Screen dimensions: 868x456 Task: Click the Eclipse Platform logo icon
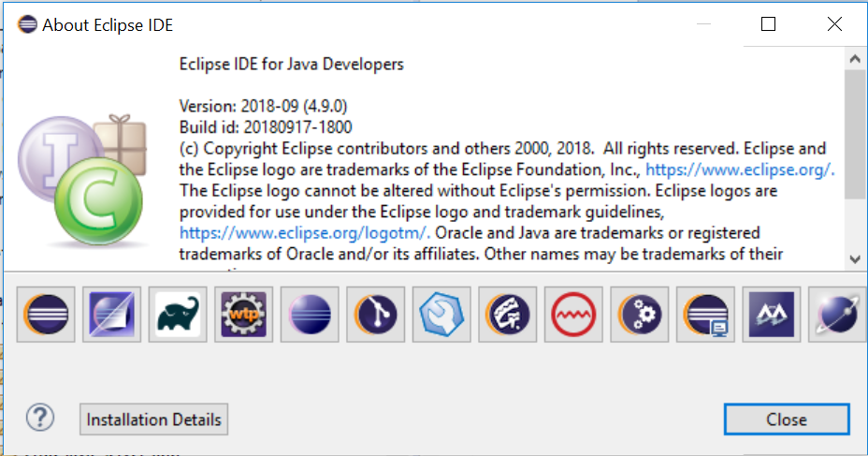(46, 315)
